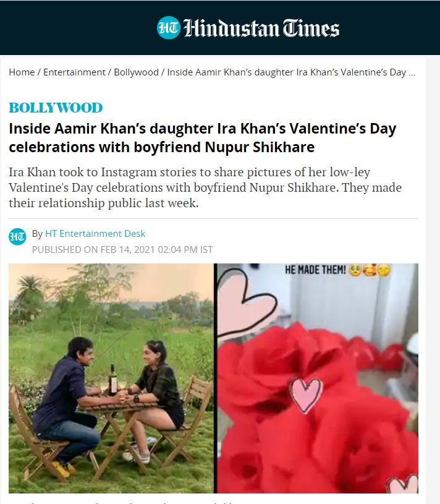The height and width of the screenshot is (504, 440).
Task: Click the teal BOLLYWOOD category label
Action: pos(56,108)
